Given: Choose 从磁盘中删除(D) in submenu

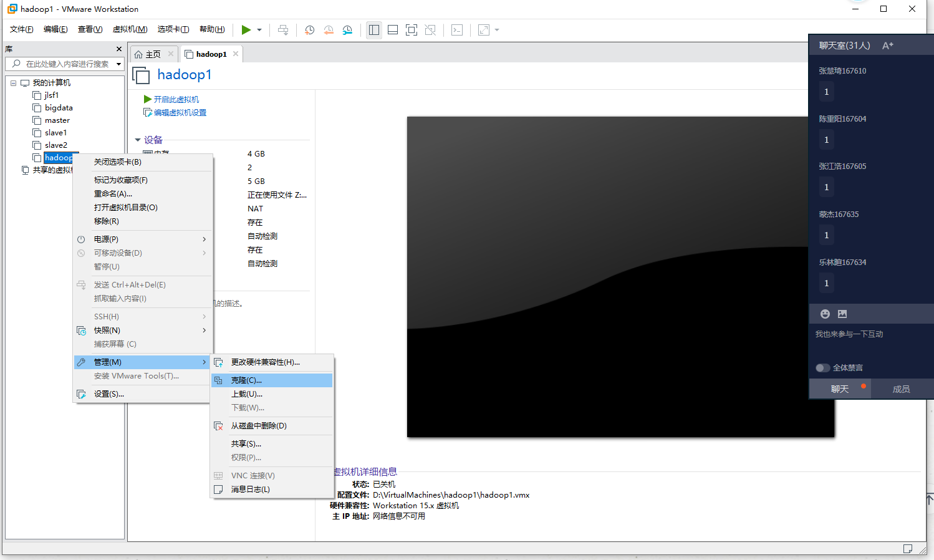Looking at the screenshot, I should pos(272,426).
